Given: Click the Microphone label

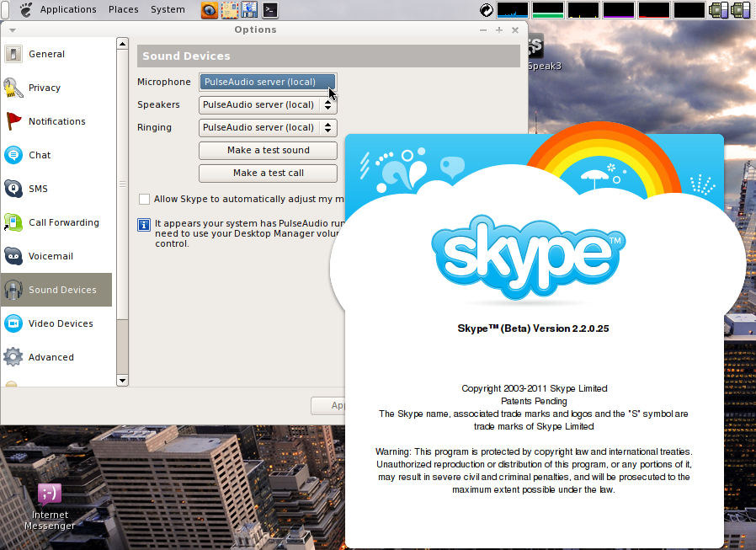Looking at the screenshot, I should pyautogui.click(x=164, y=82).
